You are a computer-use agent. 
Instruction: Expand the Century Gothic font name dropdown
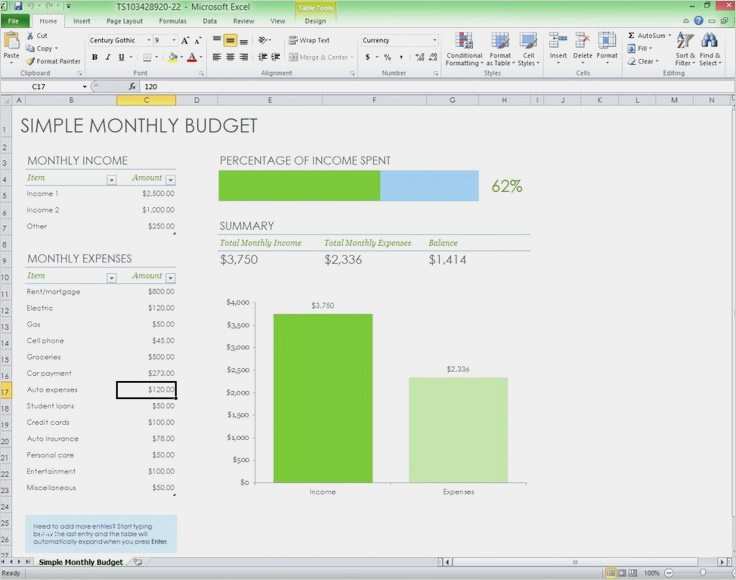point(149,40)
